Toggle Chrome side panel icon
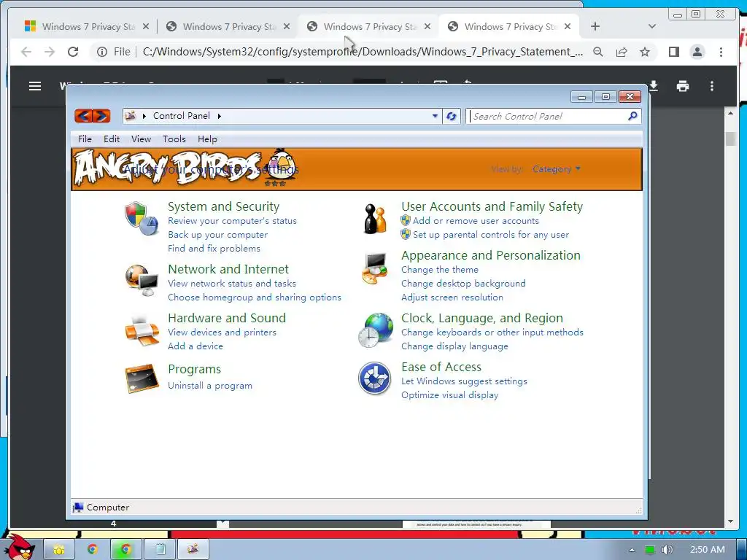The width and height of the screenshot is (747, 560). tap(673, 52)
